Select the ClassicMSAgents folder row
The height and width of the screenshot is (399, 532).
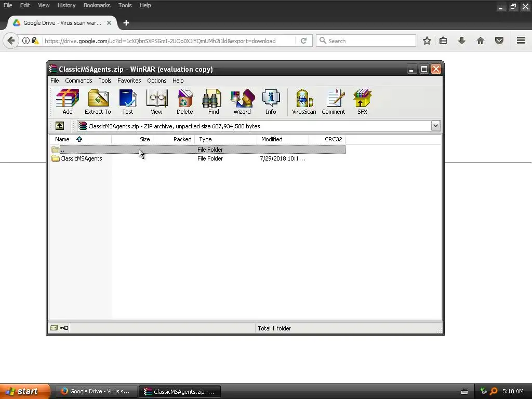197,158
